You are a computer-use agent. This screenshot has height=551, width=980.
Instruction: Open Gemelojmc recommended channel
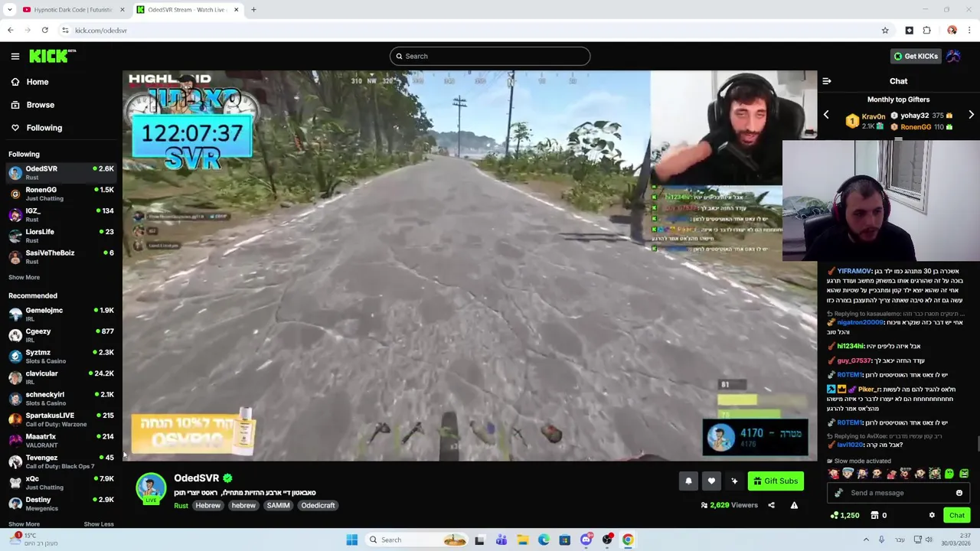pos(61,315)
